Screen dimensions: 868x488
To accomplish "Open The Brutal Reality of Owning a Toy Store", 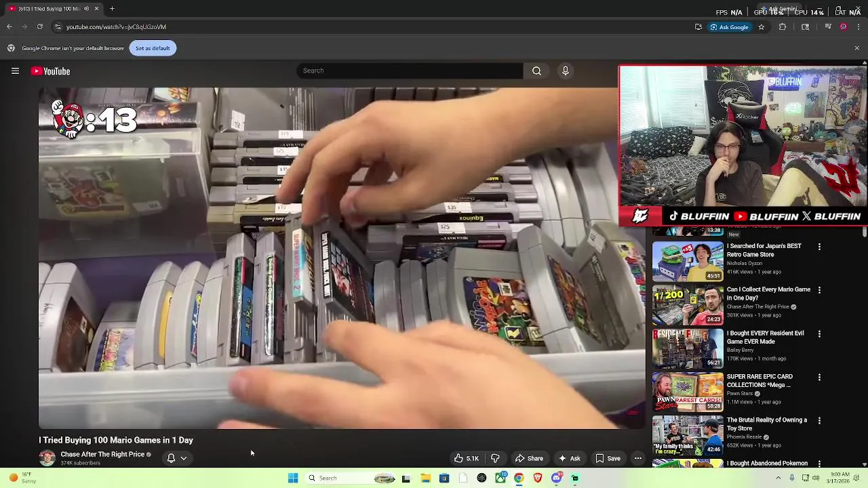I will click(767, 424).
